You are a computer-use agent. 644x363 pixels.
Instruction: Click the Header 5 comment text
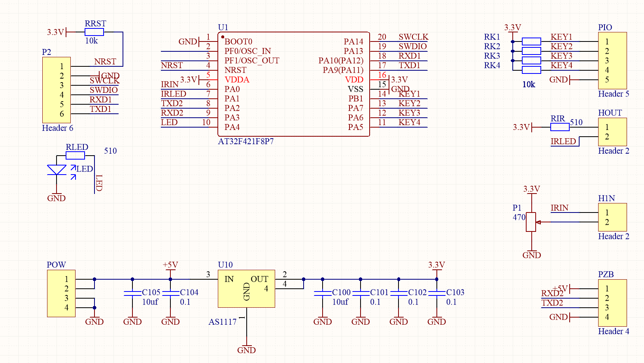click(614, 94)
